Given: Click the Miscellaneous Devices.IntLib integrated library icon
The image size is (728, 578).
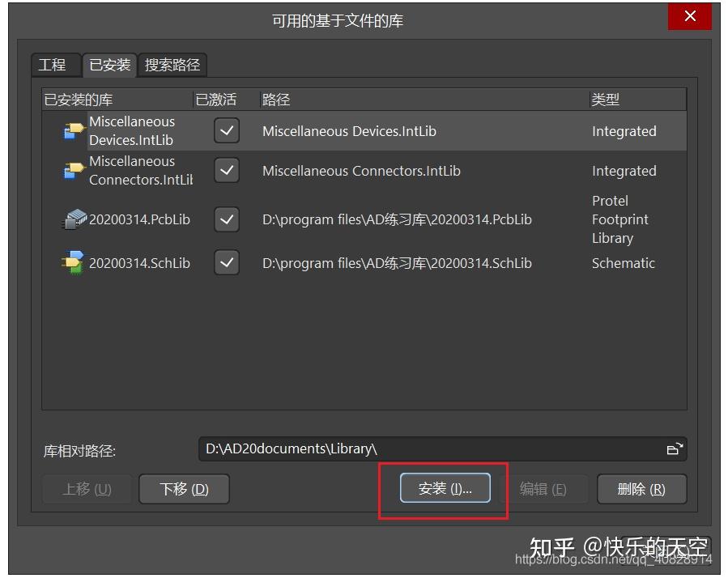Looking at the screenshot, I should coord(74,130).
